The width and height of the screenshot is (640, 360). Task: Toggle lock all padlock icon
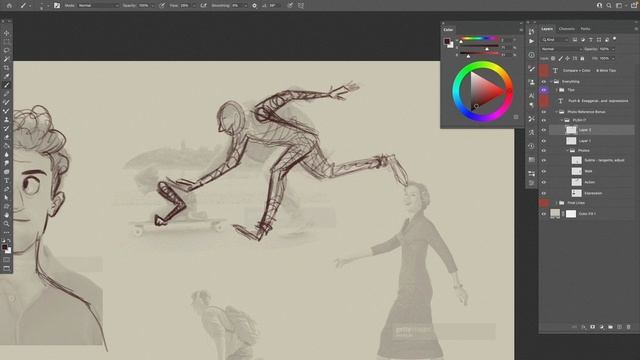click(x=582, y=58)
